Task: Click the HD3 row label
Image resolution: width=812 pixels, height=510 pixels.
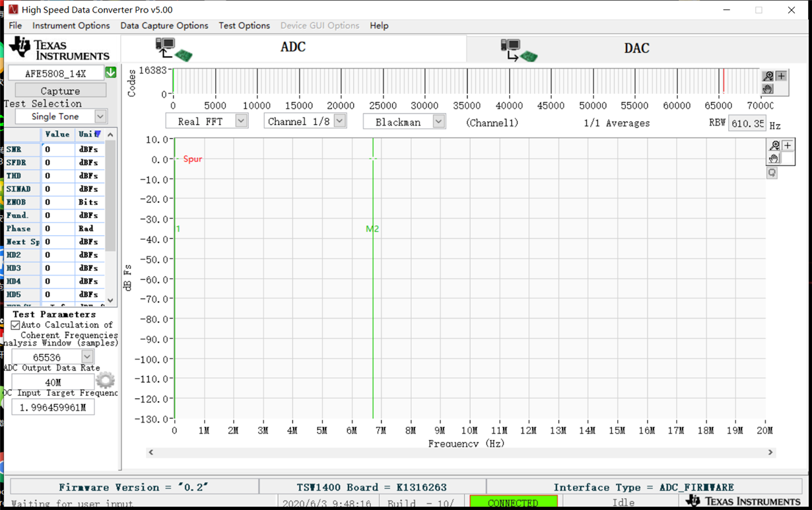Action: [14, 269]
